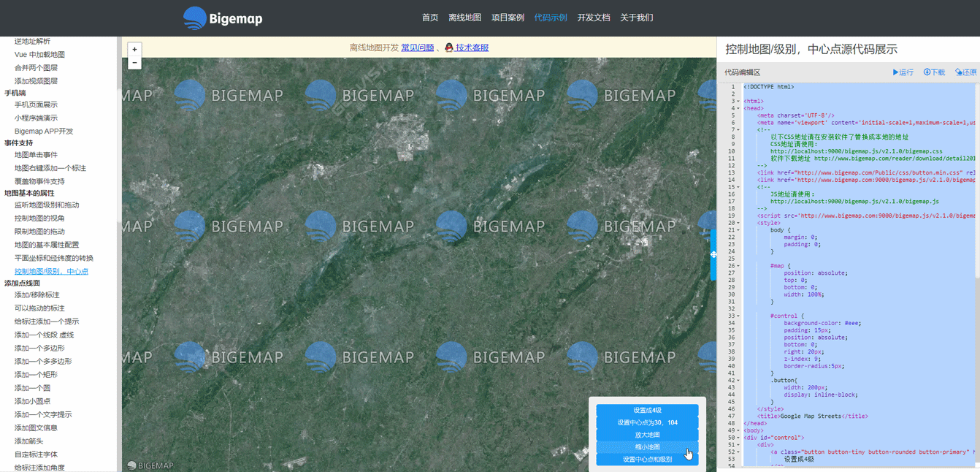Open the 监听地图级别和拖动 example
Image resolution: width=980 pixels, height=472 pixels.
(x=47, y=205)
